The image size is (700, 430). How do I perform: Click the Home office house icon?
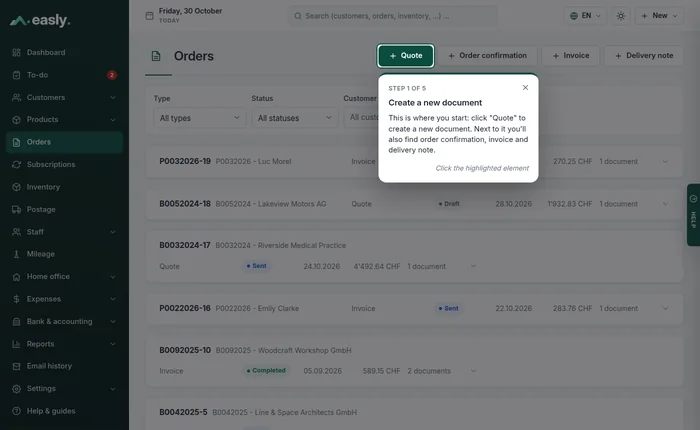pos(17,277)
